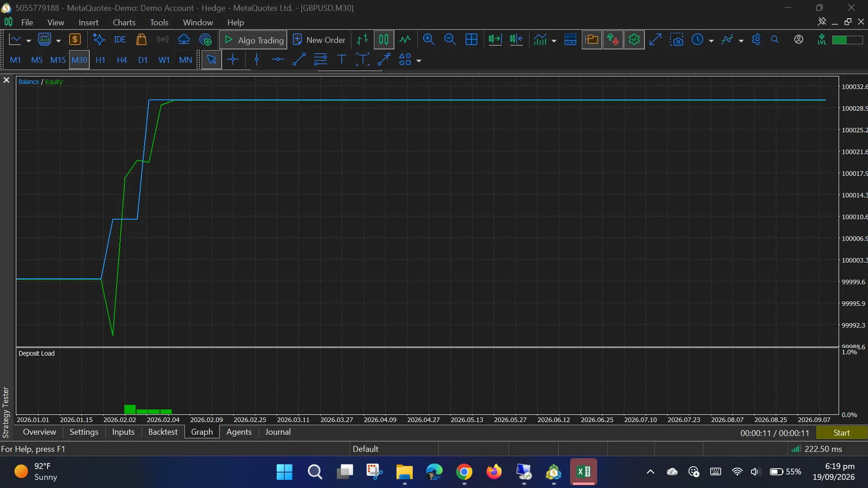868x488 pixels.
Task: Open the clock periods dropdown arrow
Action: [711, 41]
